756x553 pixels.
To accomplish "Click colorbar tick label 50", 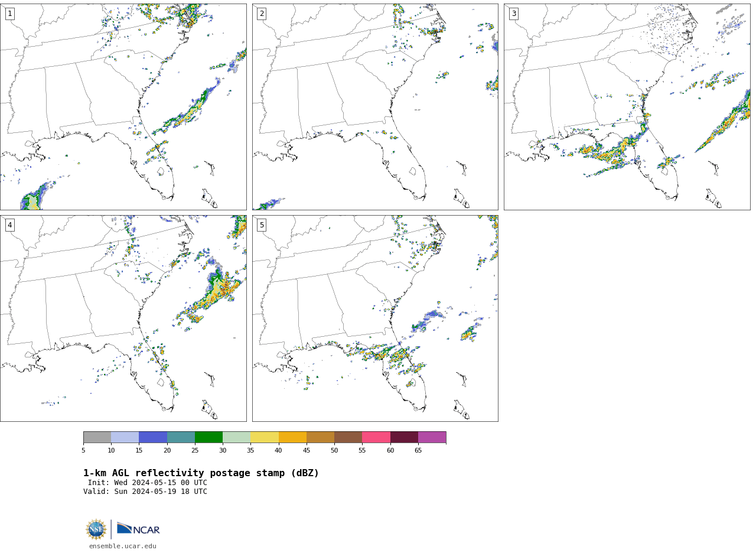I will 334,451.
